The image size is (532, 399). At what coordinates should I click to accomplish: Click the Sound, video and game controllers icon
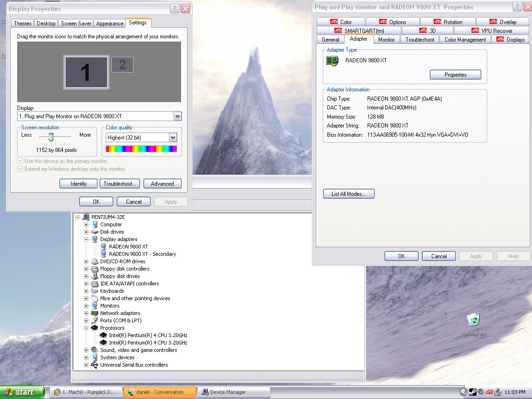point(95,350)
